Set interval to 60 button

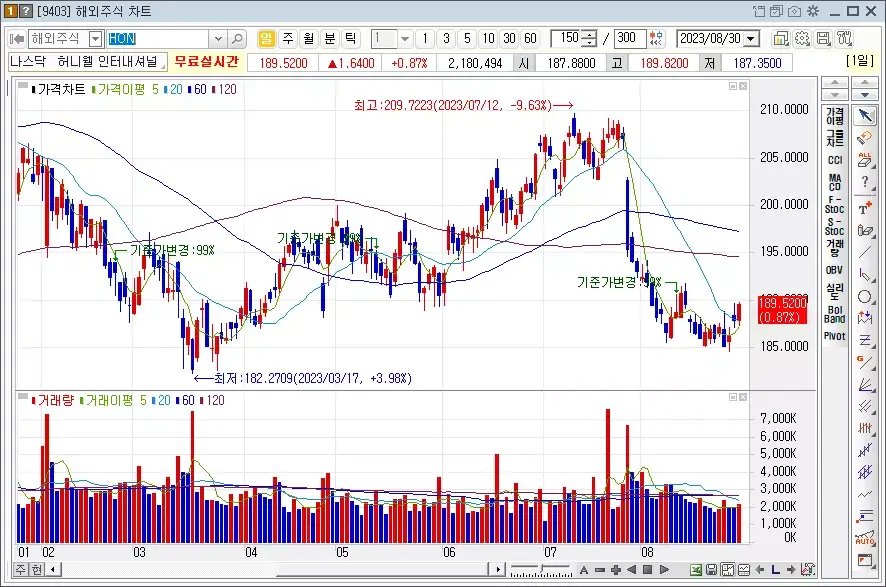click(530, 38)
